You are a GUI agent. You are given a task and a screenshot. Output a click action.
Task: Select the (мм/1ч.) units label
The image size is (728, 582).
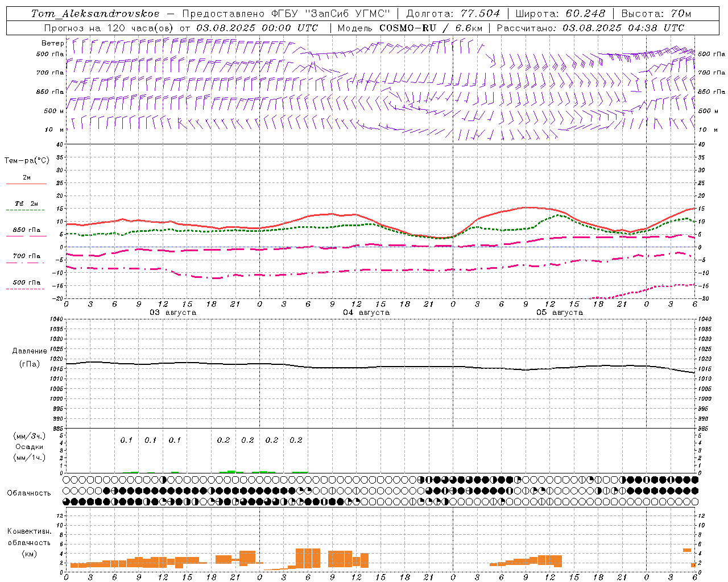click(30, 458)
